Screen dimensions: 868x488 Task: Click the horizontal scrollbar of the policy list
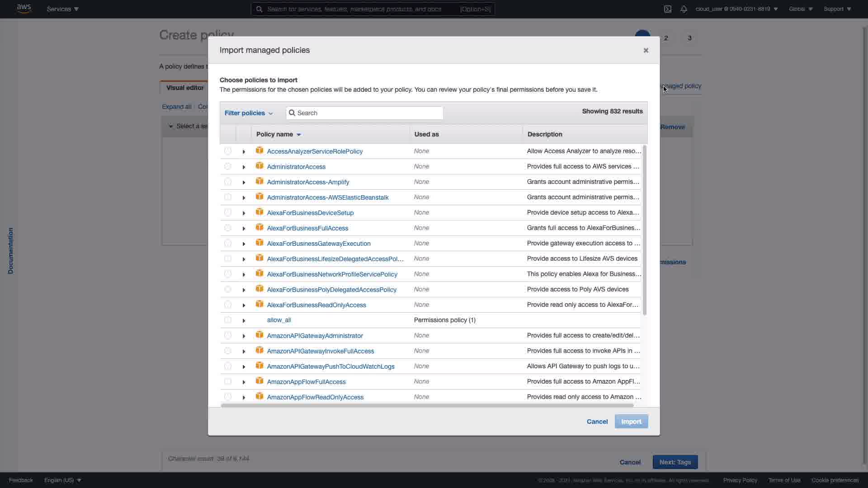[427, 405]
